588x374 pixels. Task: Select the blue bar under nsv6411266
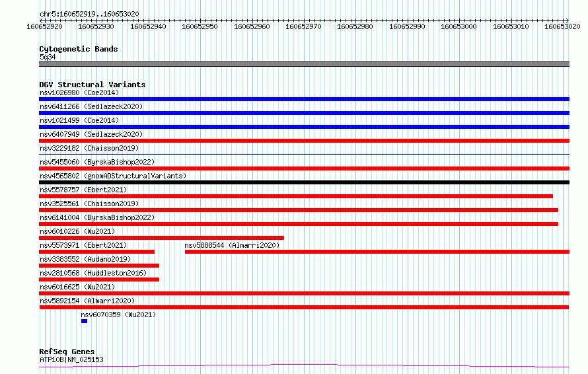point(304,113)
